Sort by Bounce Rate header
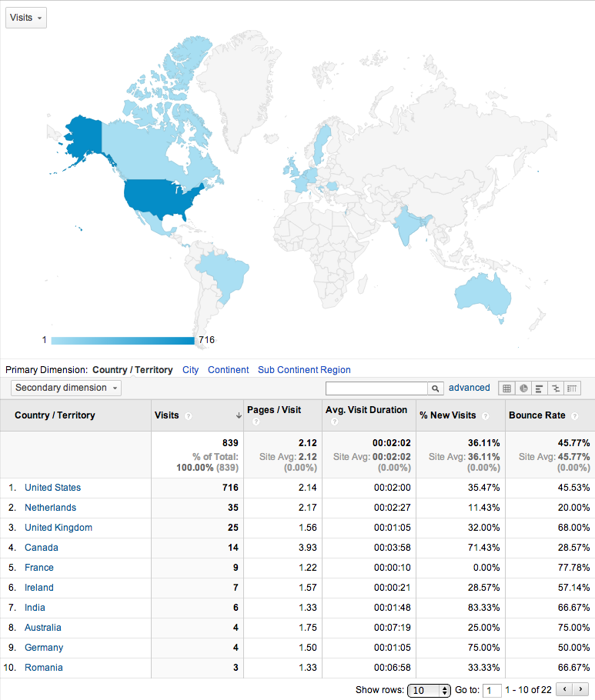Image resolution: width=595 pixels, height=700 pixels. [537, 415]
